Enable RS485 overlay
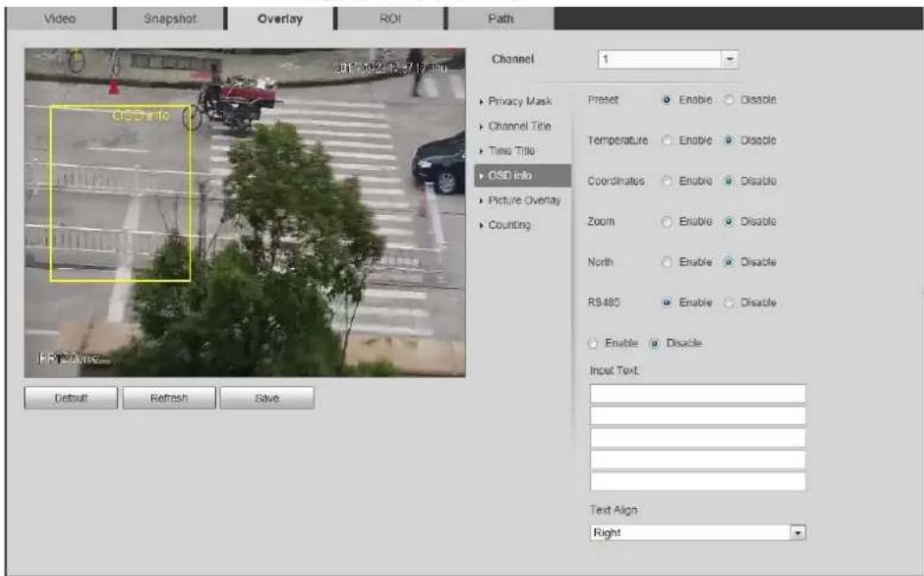This screenshot has width=924, height=576. click(x=667, y=303)
